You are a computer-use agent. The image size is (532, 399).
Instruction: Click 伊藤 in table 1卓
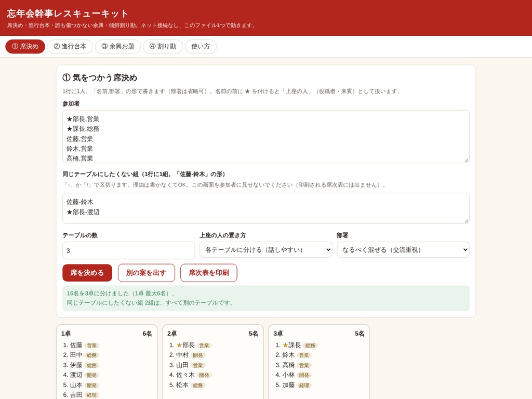(x=76, y=365)
